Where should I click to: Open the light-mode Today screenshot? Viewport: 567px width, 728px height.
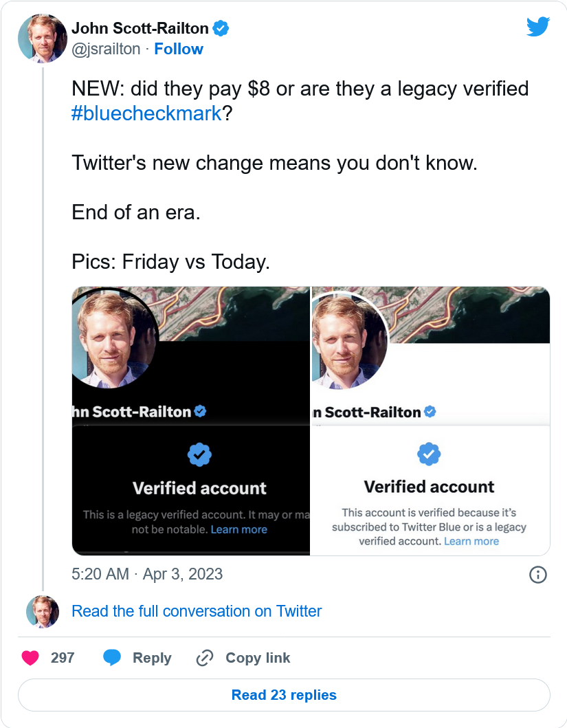click(x=430, y=420)
